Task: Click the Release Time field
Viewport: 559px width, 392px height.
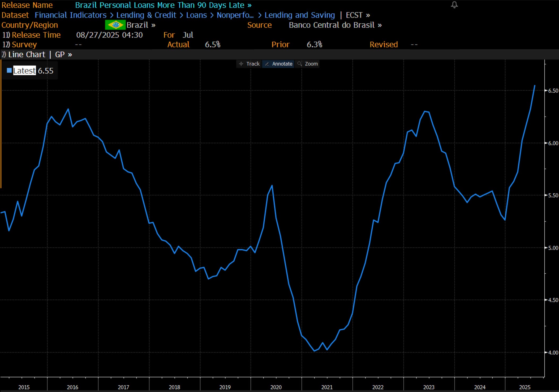Action: 36,35
